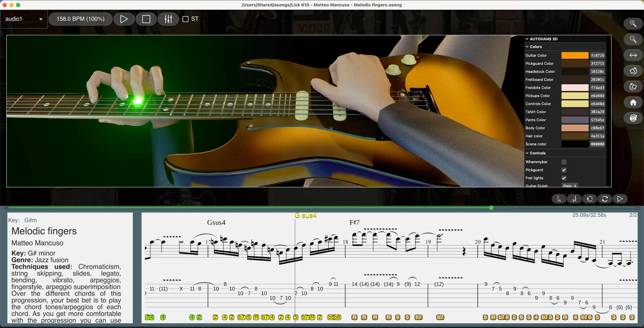
Task: Set loop point B marker
Action: click(574, 199)
